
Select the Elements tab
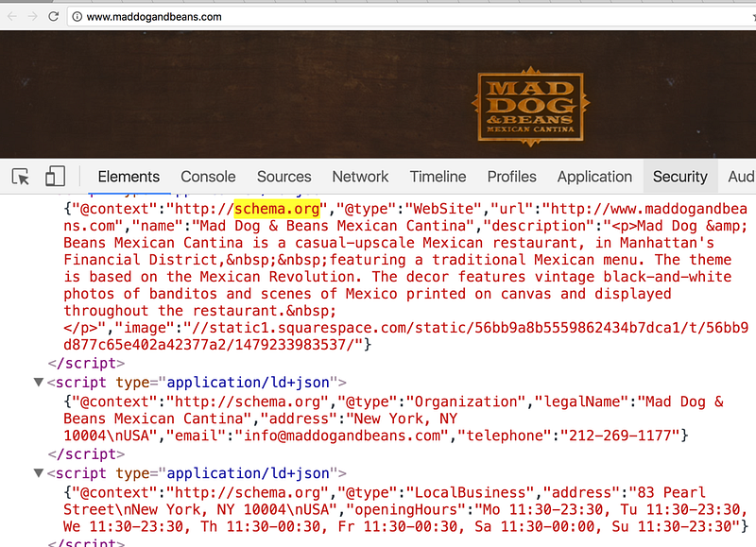tap(129, 177)
